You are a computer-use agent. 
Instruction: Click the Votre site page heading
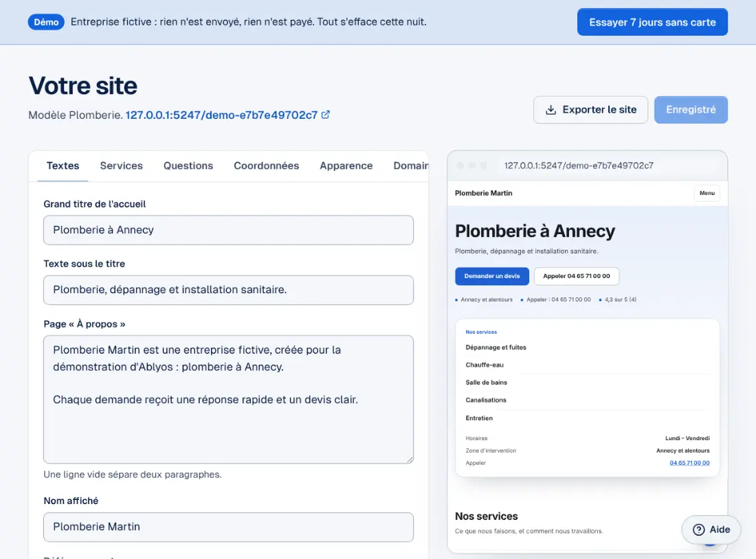[x=83, y=86]
